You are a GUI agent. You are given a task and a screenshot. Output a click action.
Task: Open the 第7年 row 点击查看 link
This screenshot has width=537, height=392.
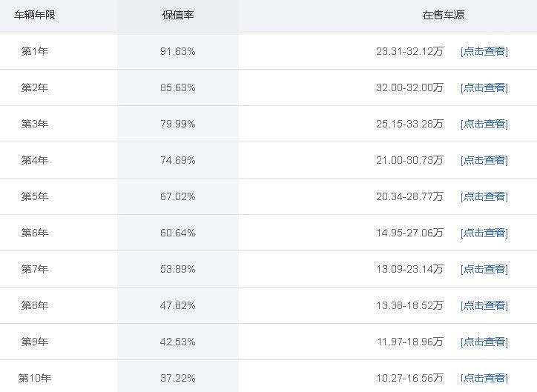tap(484, 269)
